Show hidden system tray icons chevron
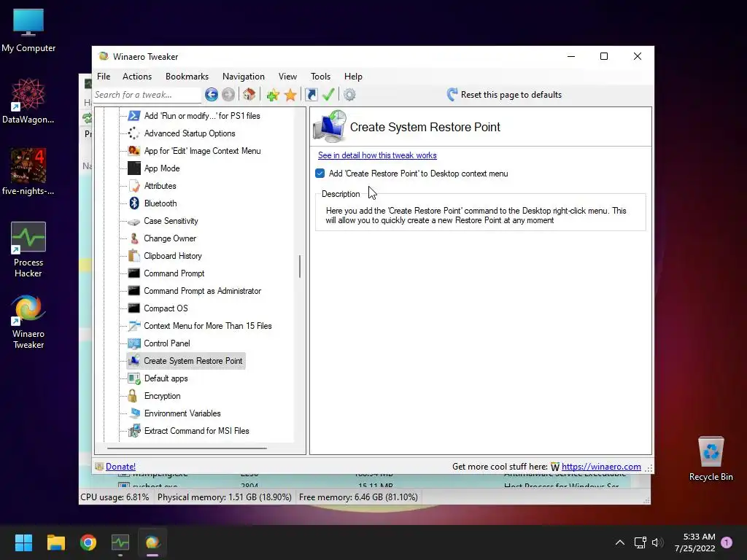 point(620,542)
